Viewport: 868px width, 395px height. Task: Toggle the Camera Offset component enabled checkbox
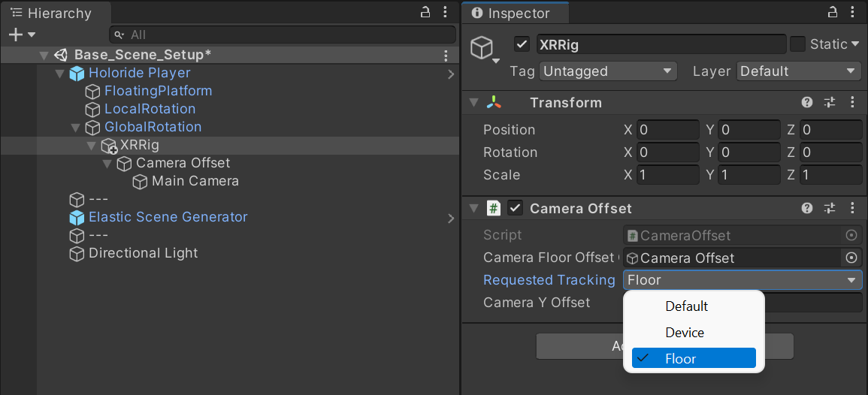click(516, 208)
